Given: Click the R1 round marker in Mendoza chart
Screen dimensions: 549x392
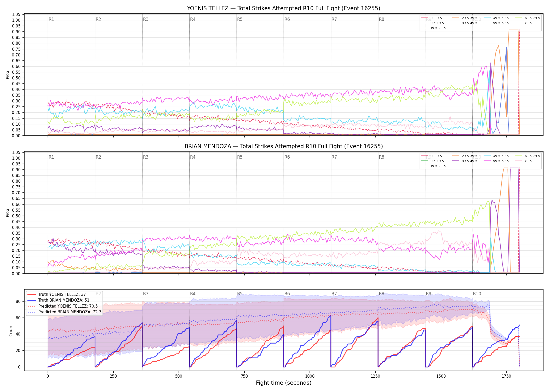Looking at the screenshot, I should click(x=51, y=157).
